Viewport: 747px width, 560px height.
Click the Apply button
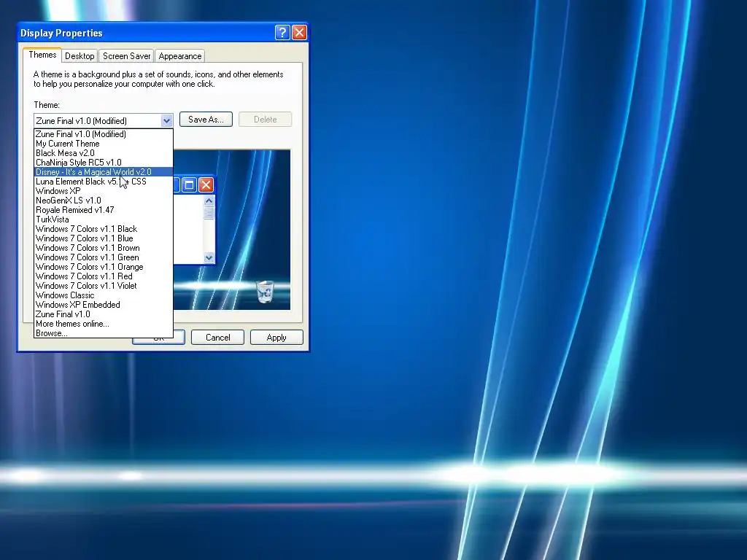pyautogui.click(x=276, y=337)
